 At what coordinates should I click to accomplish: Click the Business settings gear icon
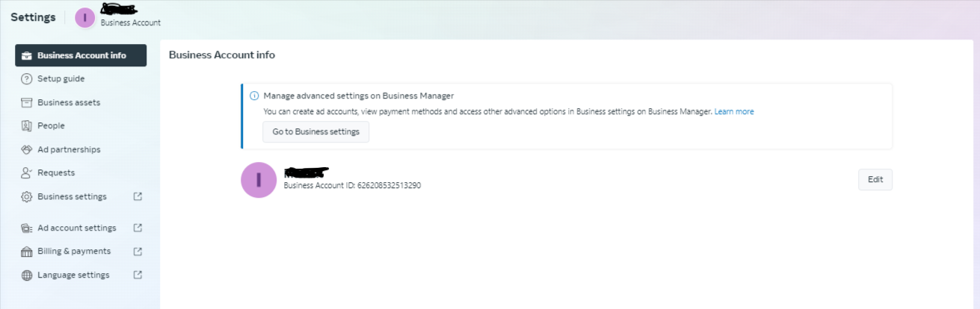pos(27,197)
